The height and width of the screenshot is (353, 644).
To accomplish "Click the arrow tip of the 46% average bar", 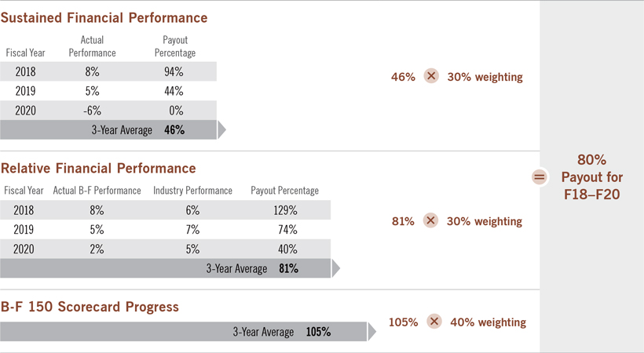I will (x=221, y=130).
